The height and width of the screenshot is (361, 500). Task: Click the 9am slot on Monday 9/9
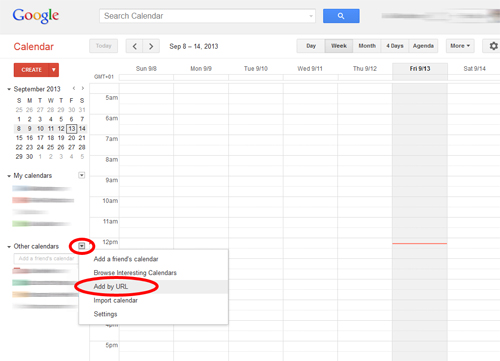201,186
